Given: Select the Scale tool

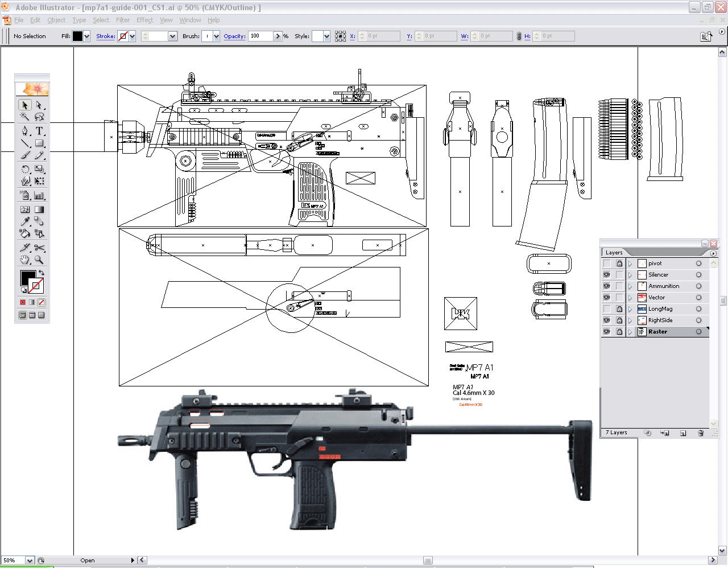Looking at the screenshot, I should (x=39, y=169).
